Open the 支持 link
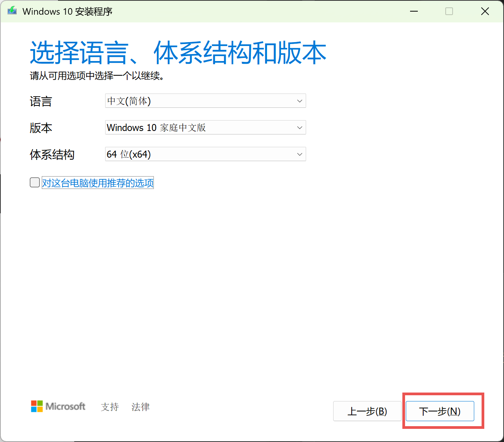This screenshot has height=442, width=504. coord(110,407)
